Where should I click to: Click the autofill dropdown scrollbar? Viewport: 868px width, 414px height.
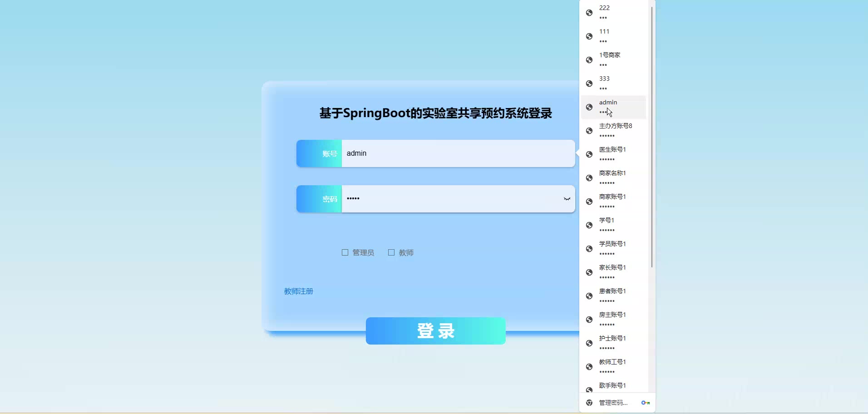(652, 137)
